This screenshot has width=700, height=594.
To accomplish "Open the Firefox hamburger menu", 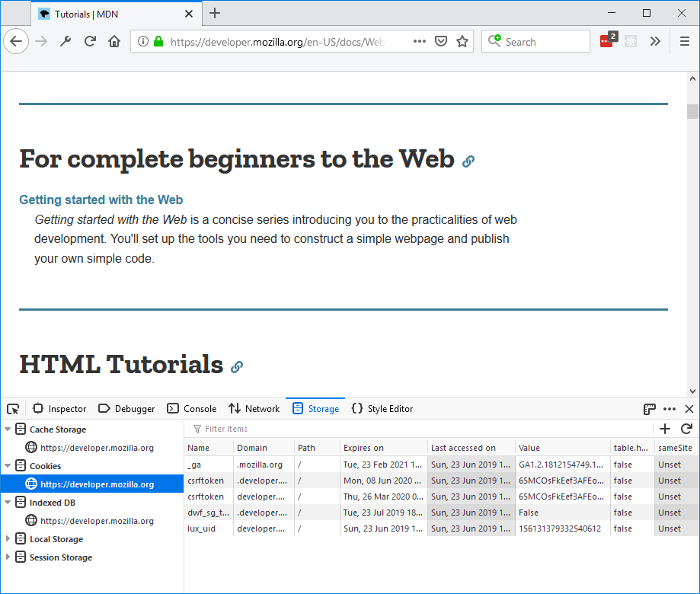I will tap(684, 41).
